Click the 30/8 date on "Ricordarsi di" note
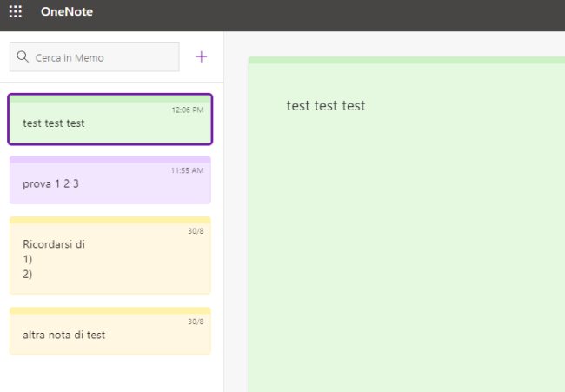565x392 pixels. (x=195, y=231)
